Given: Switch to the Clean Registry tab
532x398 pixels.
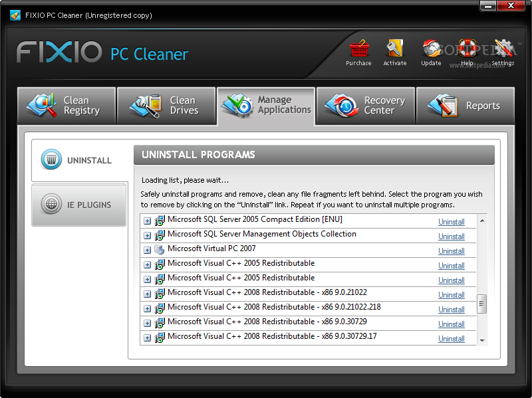Looking at the screenshot, I should click(x=67, y=106).
